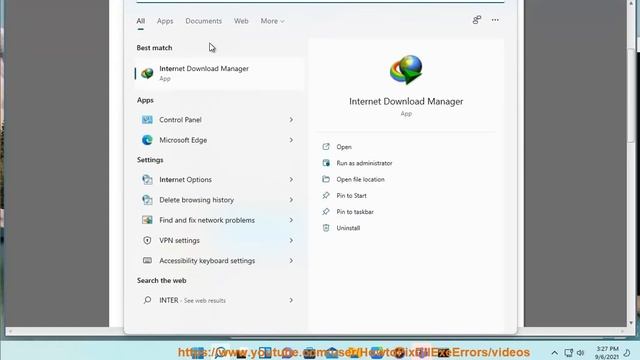Screen dimensions: 640x360
Task: Choose Pin to taskbar
Action: coord(355,212)
